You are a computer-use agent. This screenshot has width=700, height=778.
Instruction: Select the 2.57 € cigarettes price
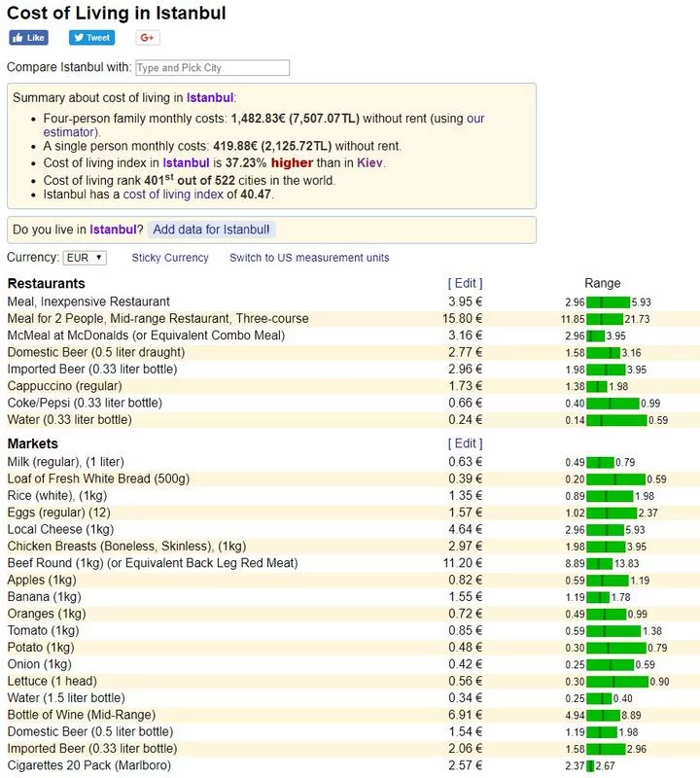pyautogui.click(x=466, y=765)
